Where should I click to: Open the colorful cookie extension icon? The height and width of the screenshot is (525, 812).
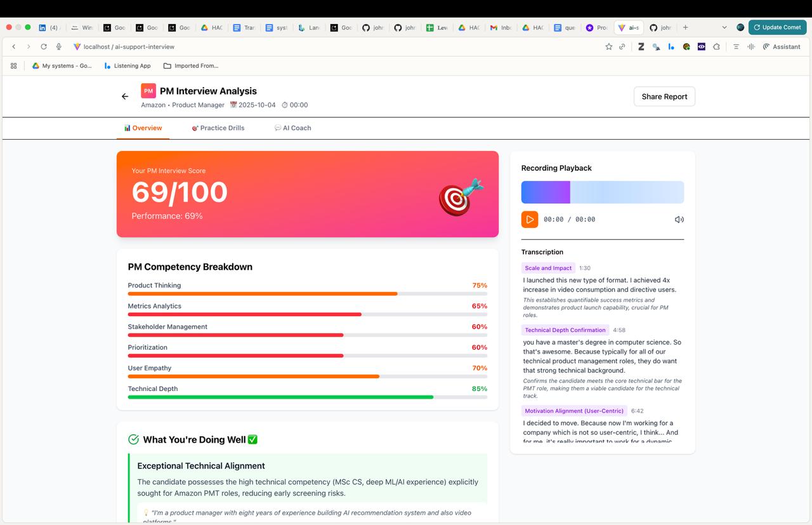686,46
